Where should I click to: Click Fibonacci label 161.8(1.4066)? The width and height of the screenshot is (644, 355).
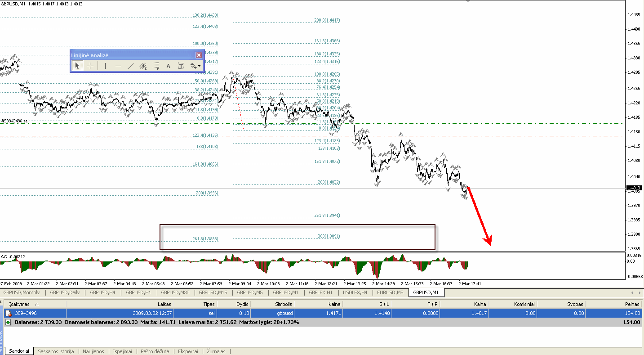pos(205,164)
